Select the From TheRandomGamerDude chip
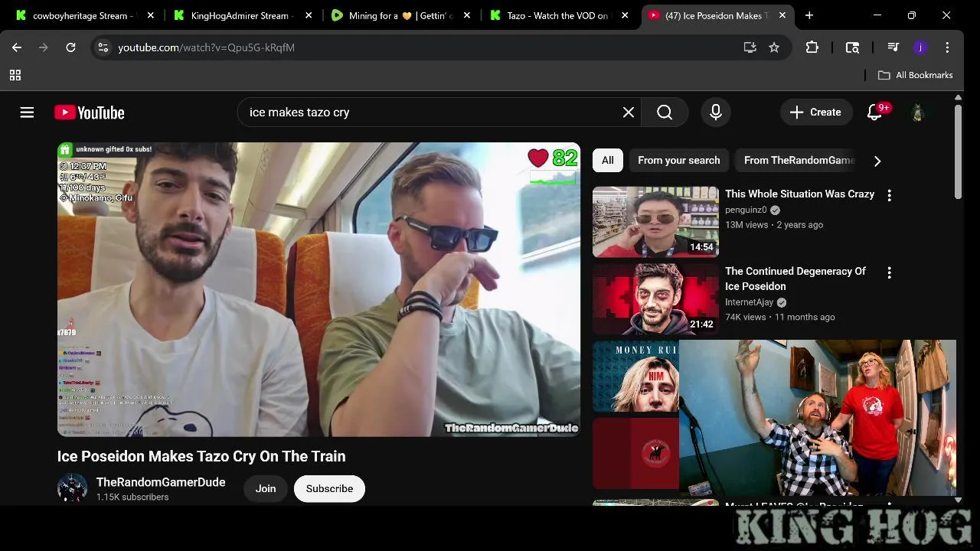Image resolution: width=980 pixels, height=551 pixels. click(798, 160)
